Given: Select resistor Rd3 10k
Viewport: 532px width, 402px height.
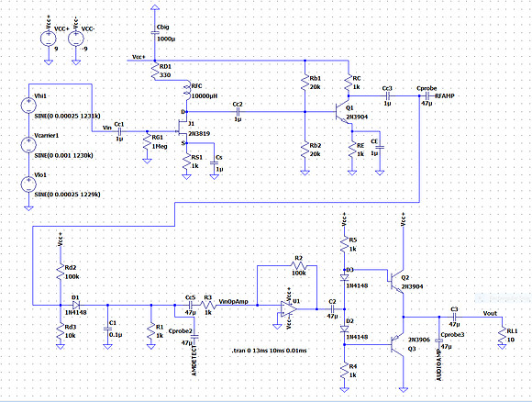Looking at the screenshot, I should tap(61, 331).
